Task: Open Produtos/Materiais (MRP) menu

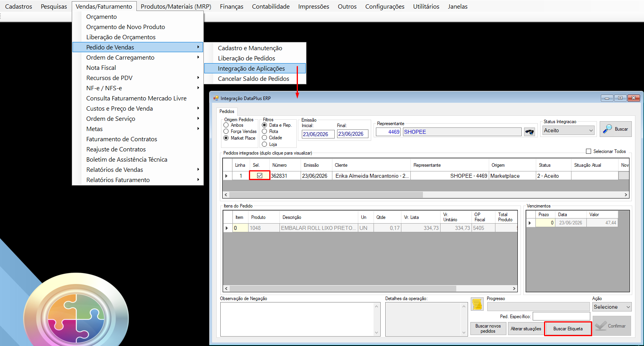Action: [176, 7]
